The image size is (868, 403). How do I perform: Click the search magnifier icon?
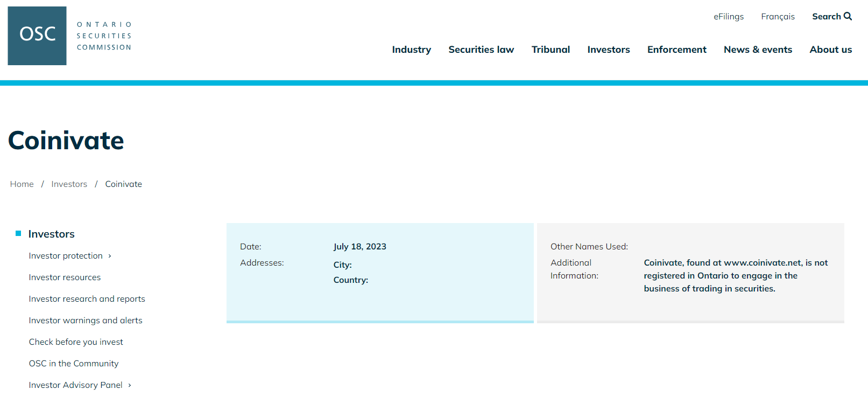[x=848, y=16]
